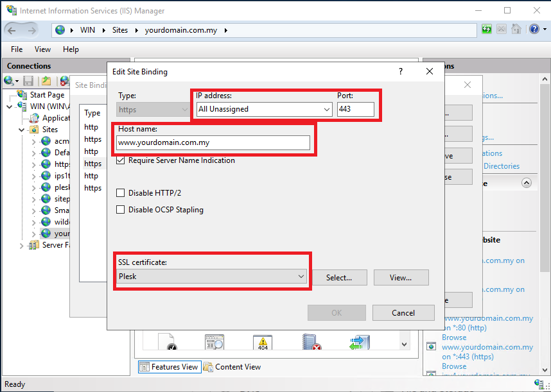Tick the Disable OCSP Stapling checkbox
Viewport: 551px width, 392px height.
click(x=121, y=210)
